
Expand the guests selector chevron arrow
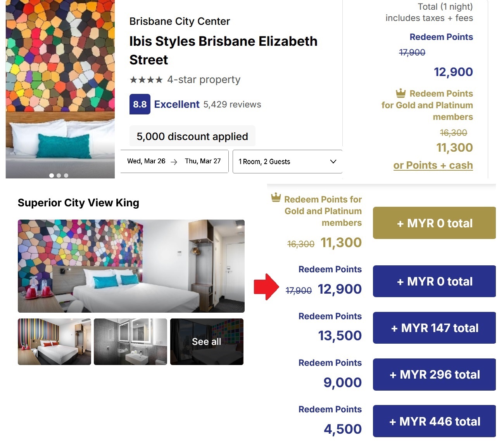click(x=333, y=161)
